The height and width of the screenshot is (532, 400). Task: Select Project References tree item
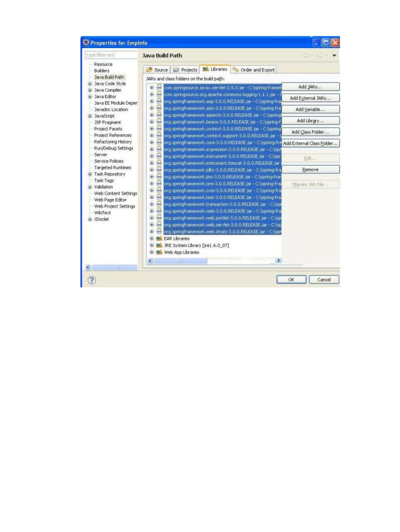pos(113,135)
